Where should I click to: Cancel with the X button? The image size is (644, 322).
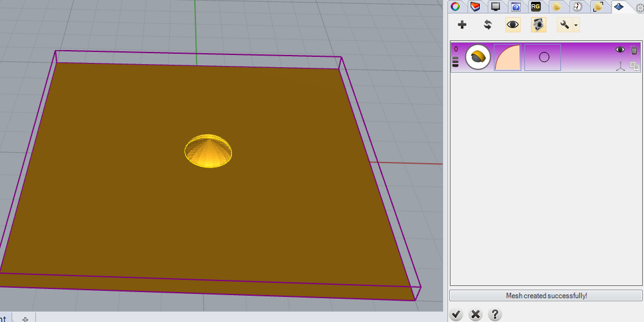point(475,315)
